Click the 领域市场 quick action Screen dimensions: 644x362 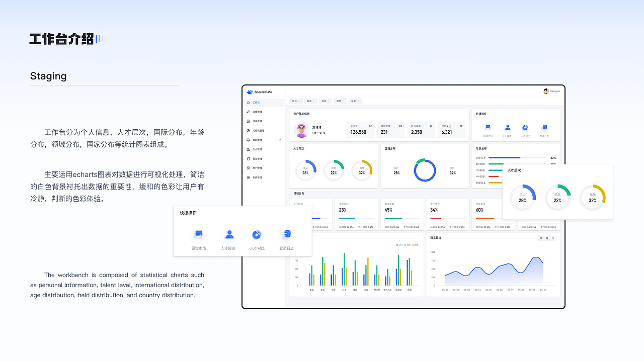point(198,234)
